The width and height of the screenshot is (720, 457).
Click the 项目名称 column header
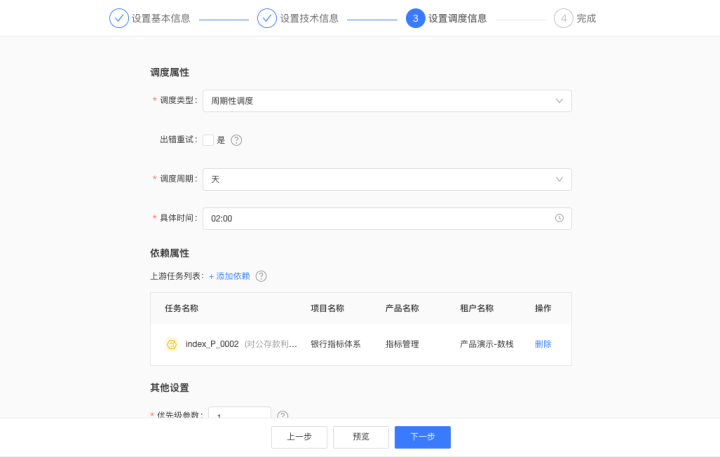coord(327,308)
